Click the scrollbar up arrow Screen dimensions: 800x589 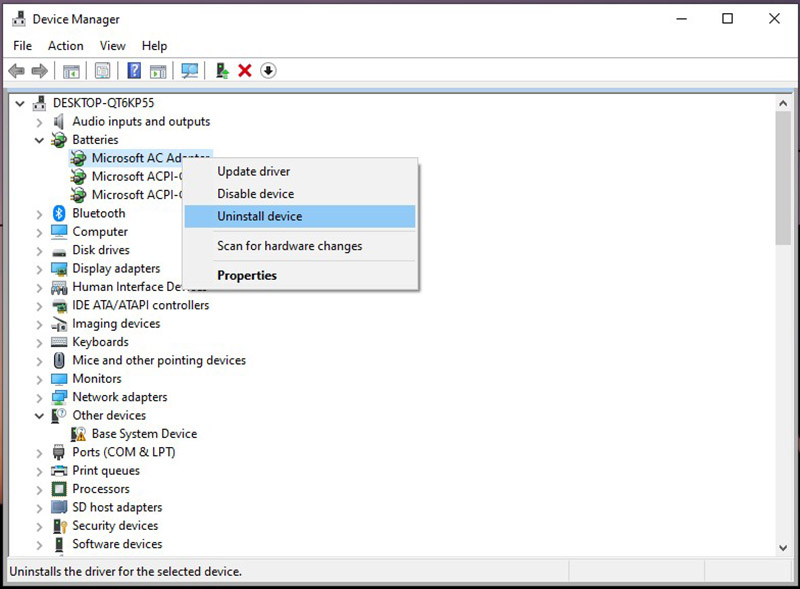[x=783, y=104]
